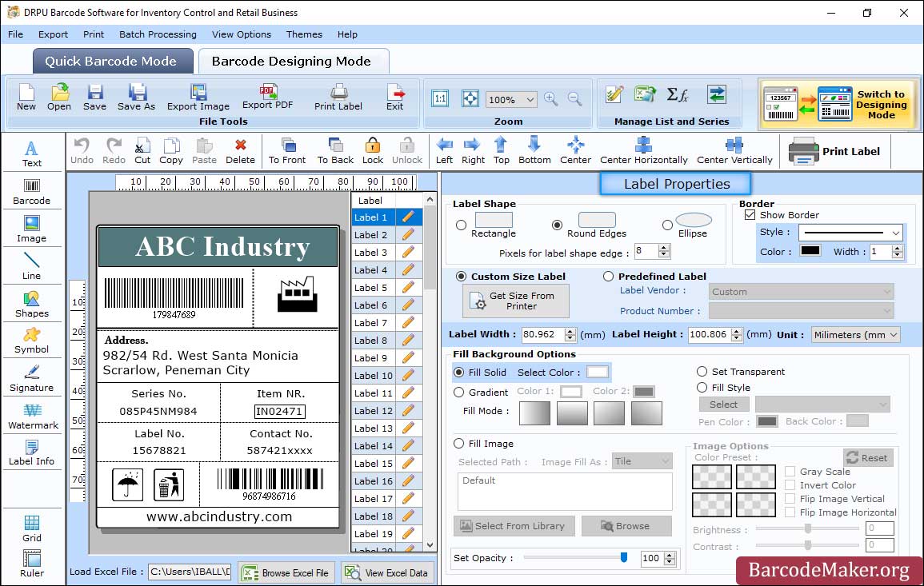Viewport: 924px width, 586px height.
Task: Open the Themes menu
Action: tap(304, 34)
